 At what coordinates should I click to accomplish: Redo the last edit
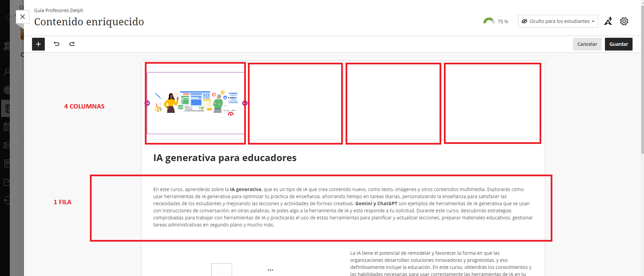[72, 44]
